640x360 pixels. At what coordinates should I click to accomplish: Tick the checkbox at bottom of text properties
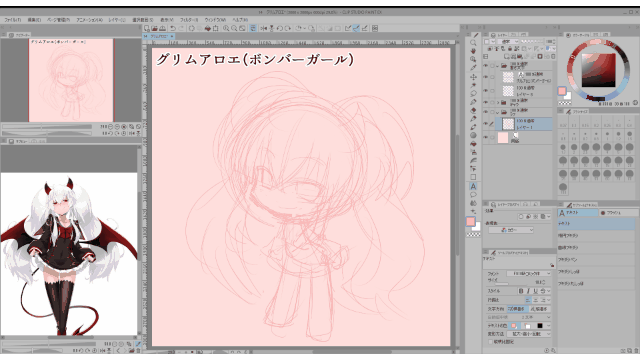pos(491,342)
